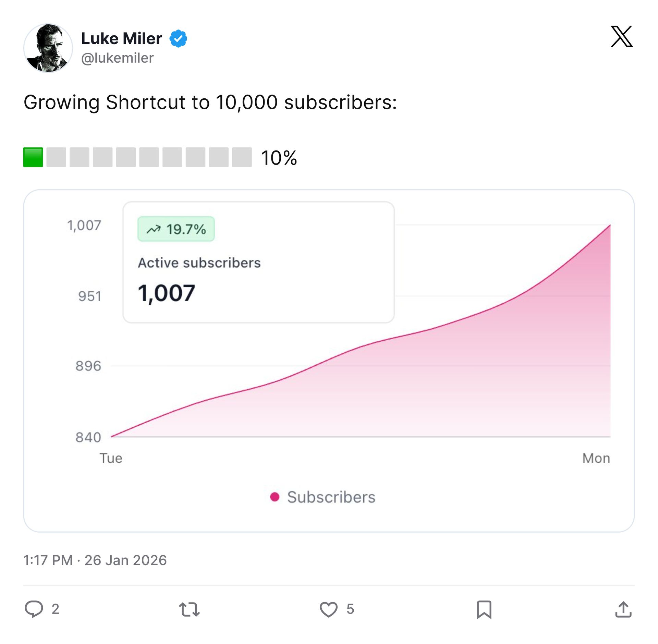This screenshot has width=658, height=644.
Task: Click the trending arrow in 19.7% badge
Action: pos(153,229)
